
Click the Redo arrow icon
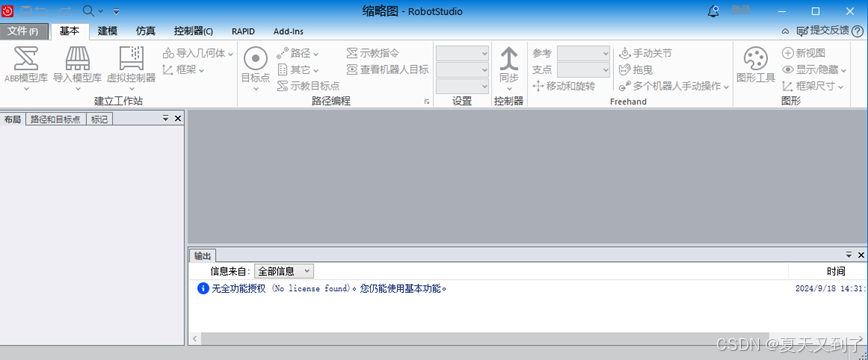(65, 11)
